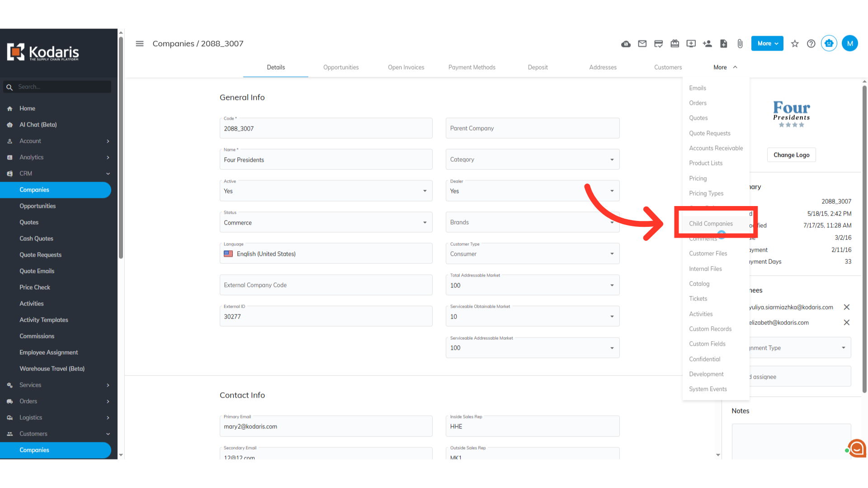Viewport: 868px width, 488px height.
Task: Expand the Category dropdown
Action: 532,160
